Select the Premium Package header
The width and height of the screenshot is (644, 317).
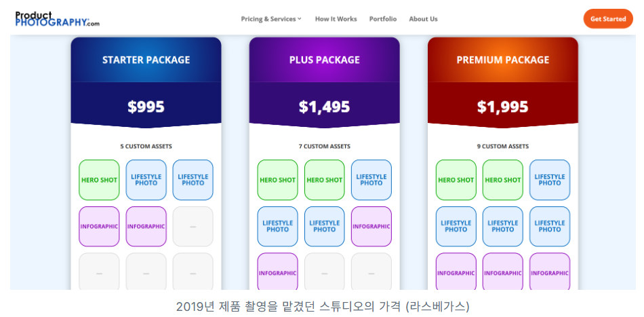(x=503, y=60)
